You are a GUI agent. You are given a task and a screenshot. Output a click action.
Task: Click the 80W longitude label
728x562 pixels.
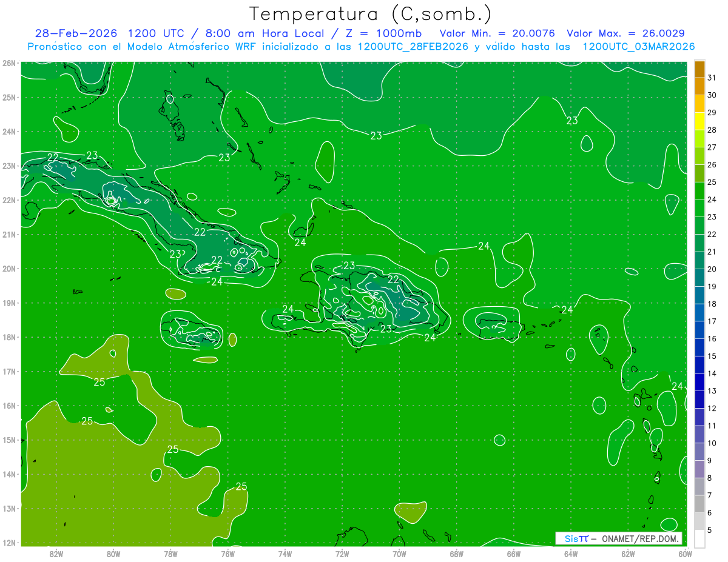(113, 553)
